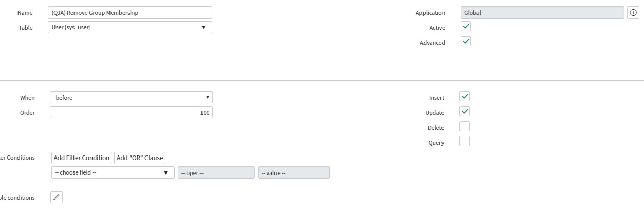The image size is (644, 208).
Task: Click into the Name input field
Action: tap(130, 12)
